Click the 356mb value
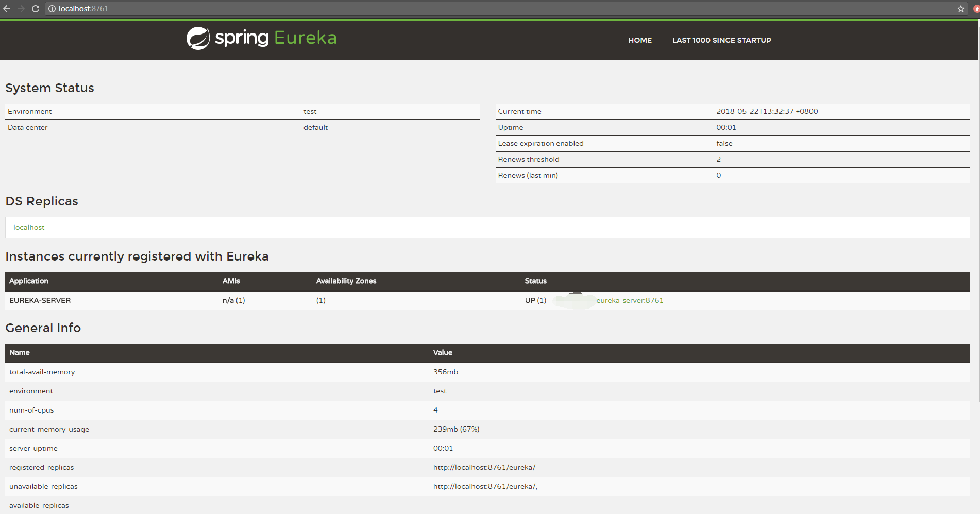 pos(446,372)
